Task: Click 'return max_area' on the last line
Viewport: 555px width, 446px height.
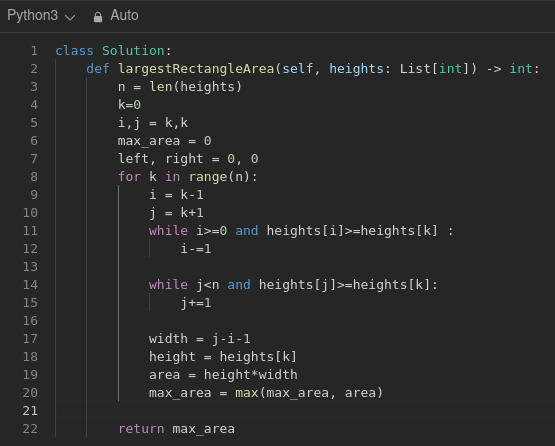Action: click(x=176, y=429)
